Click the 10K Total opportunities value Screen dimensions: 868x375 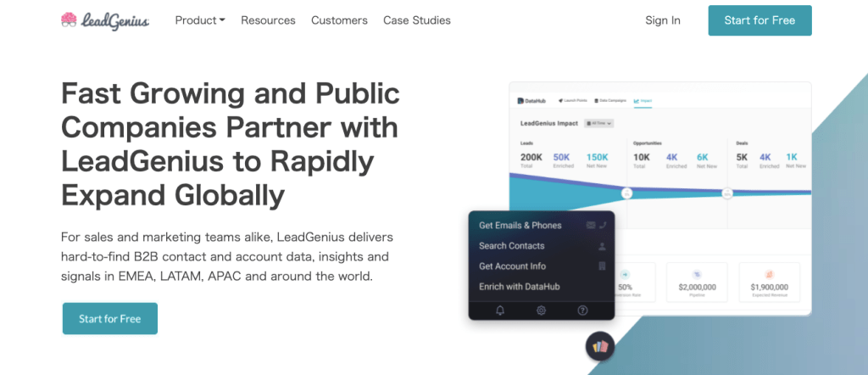tap(643, 157)
